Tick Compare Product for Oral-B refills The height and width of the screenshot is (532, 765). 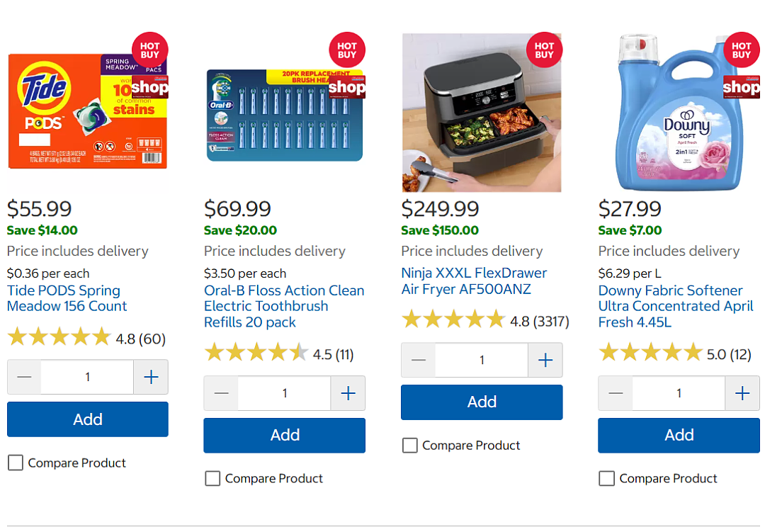(x=212, y=478)
